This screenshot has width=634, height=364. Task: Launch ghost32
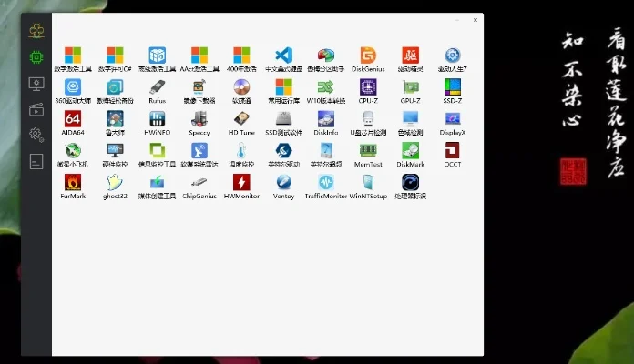(x=115, y=187)
